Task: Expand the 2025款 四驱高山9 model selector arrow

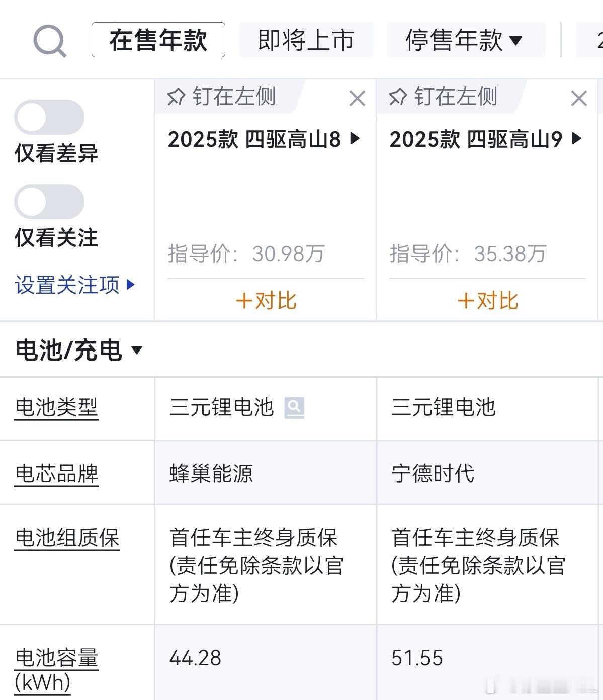Action: point(577,138)
